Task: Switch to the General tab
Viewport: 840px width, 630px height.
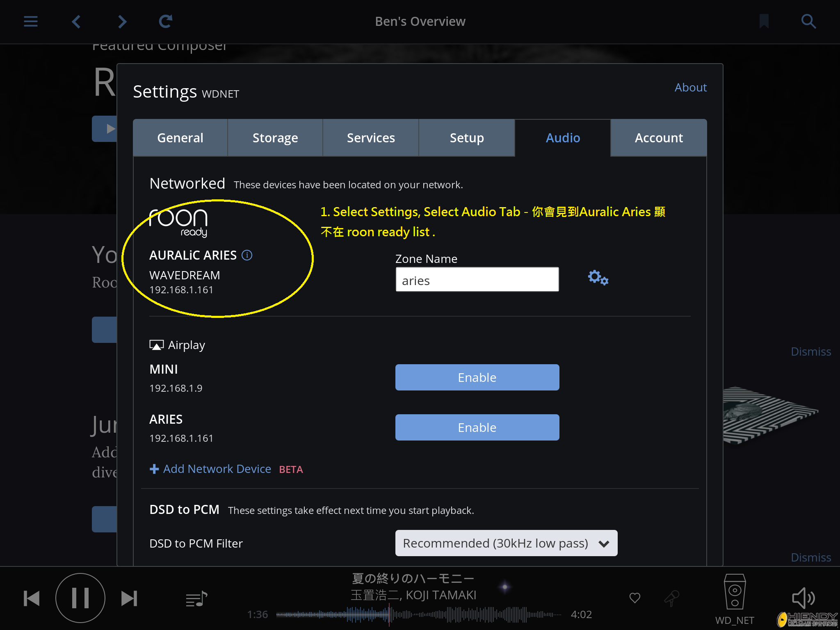Action: pyautogui.click(x=180, y=138)
